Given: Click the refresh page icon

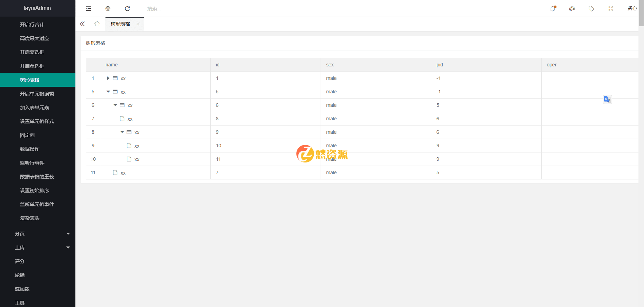Looking at the screenshot, I should tap(127, 9).
